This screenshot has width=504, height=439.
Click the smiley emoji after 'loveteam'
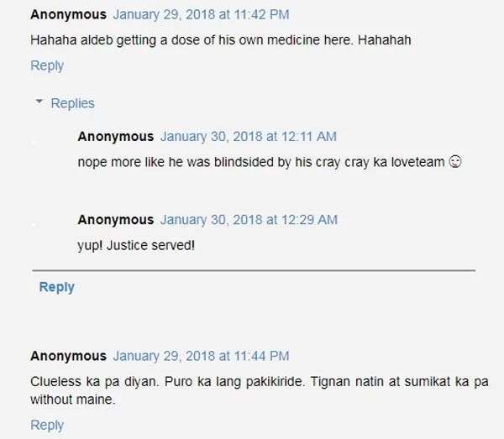455,161
